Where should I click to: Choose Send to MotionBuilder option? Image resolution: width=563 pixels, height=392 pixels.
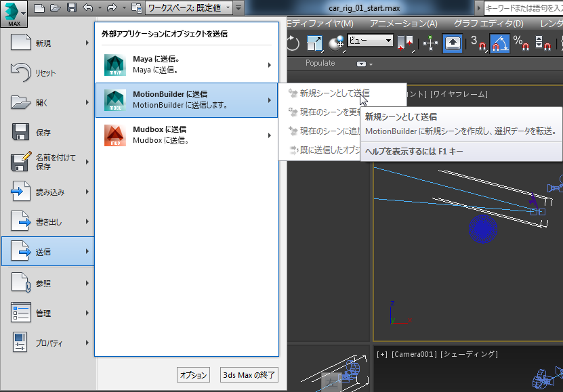click(186, 100)
